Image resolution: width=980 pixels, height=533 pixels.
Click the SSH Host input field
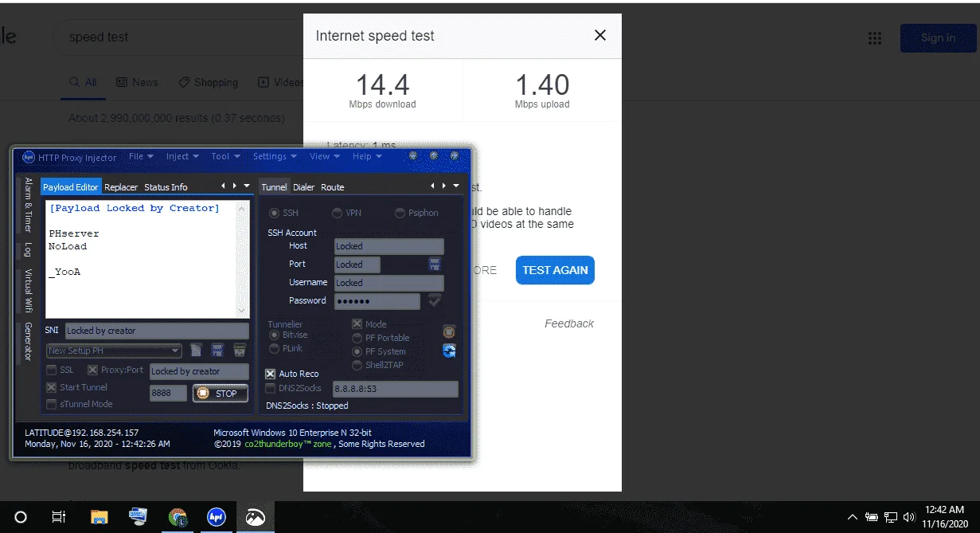[x=389, y=246]
